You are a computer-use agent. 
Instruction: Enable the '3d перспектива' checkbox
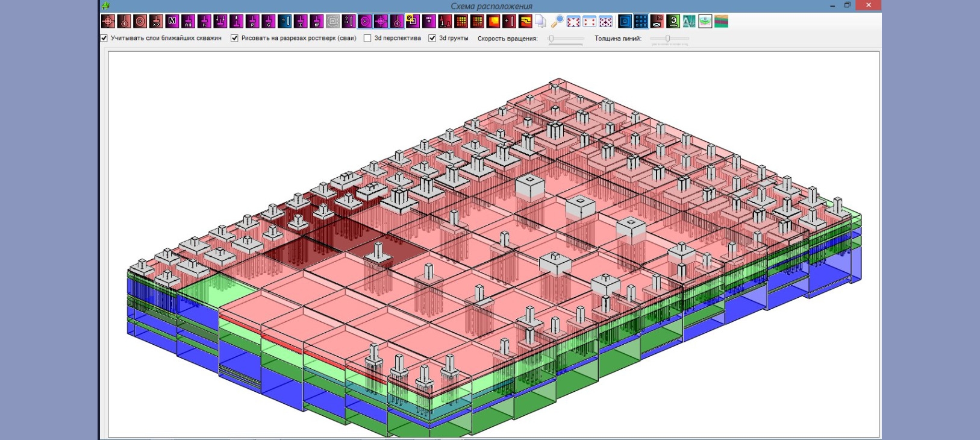click(x=367, y=38)
